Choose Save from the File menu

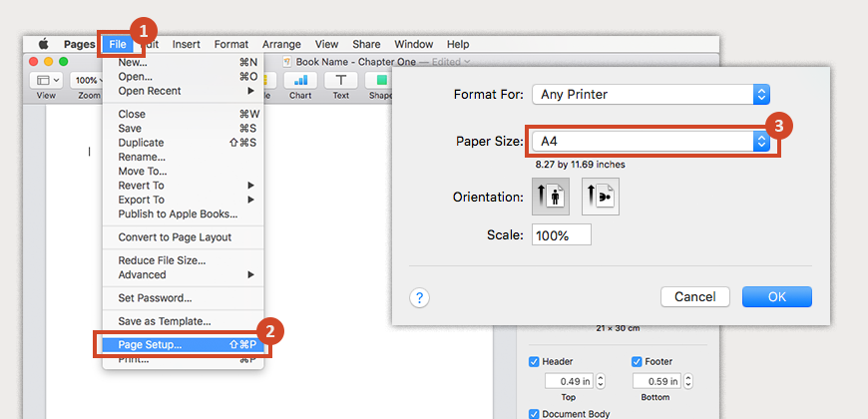(x=184, y=129)
